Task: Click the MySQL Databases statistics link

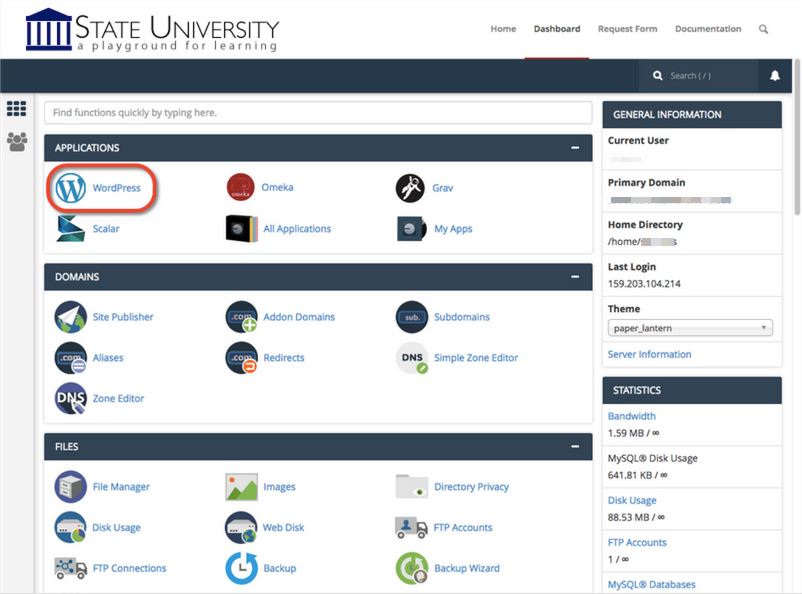Action: (x=652, y=584)
